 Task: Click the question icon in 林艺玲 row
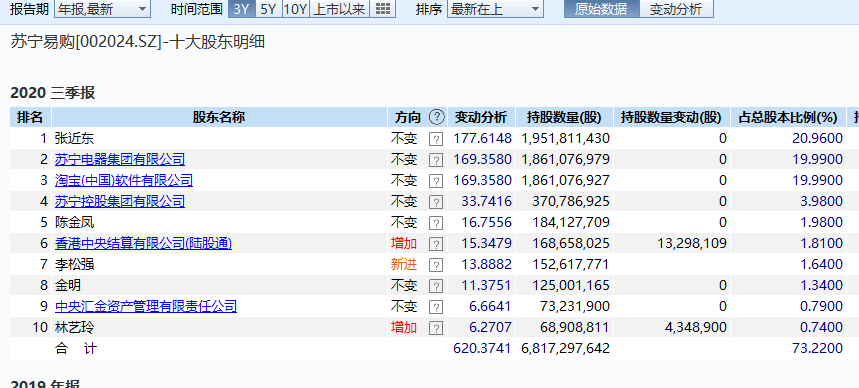[436, 328]
